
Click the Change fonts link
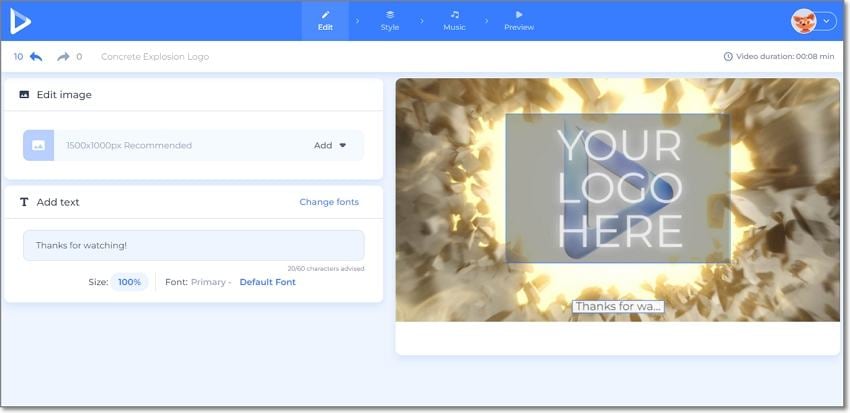point(329,202)
